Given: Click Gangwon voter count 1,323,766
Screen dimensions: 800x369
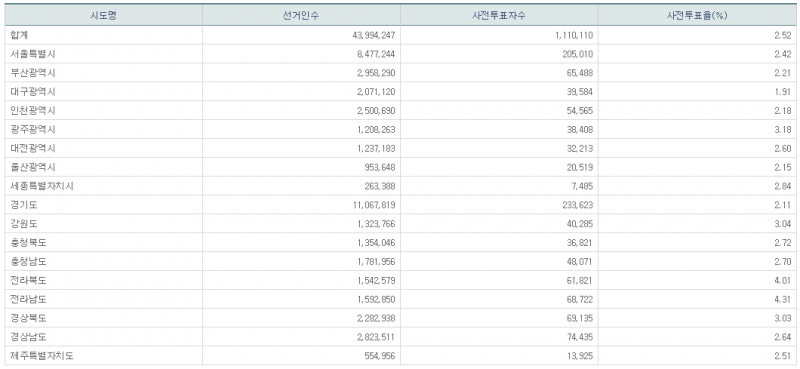Looking at the screenshot, I should click(376, 224).
